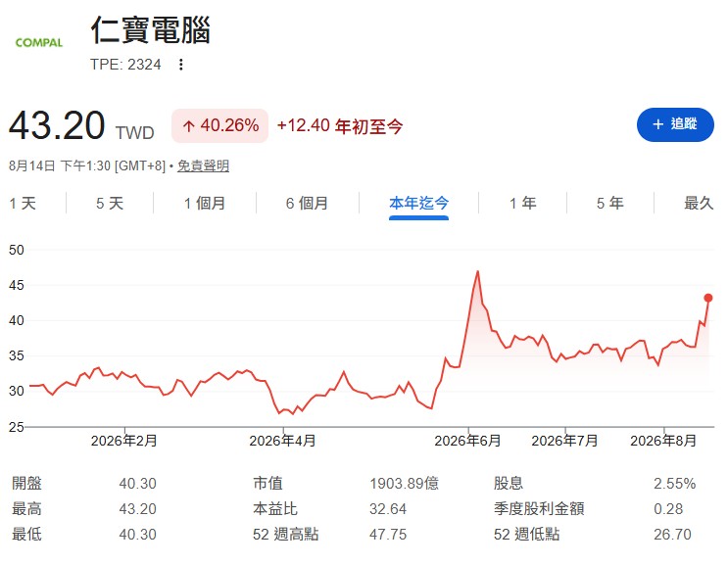Open the 免責聲明 disclaimer link
This screenshot has width=728, height=565.
click(x=204, y=165)
